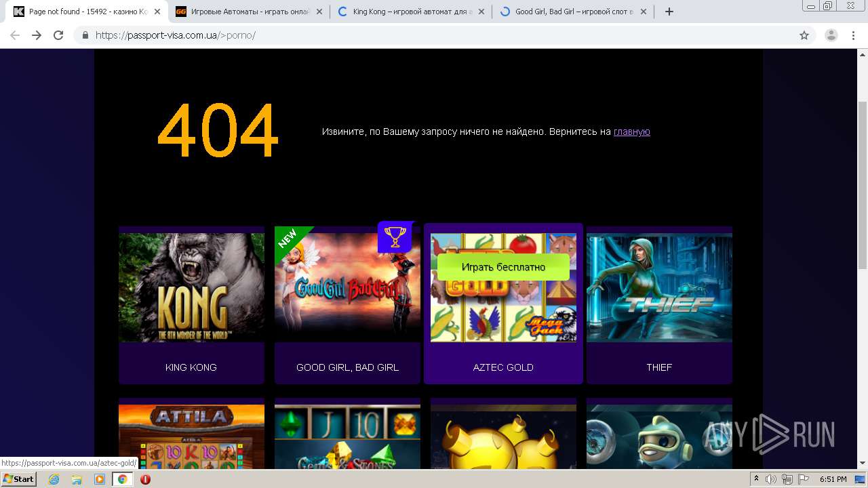Close the 'Good Girl, Bad Girl' tab
The width and height of the screenshot is (868, 488).
(x=644, y=12)
